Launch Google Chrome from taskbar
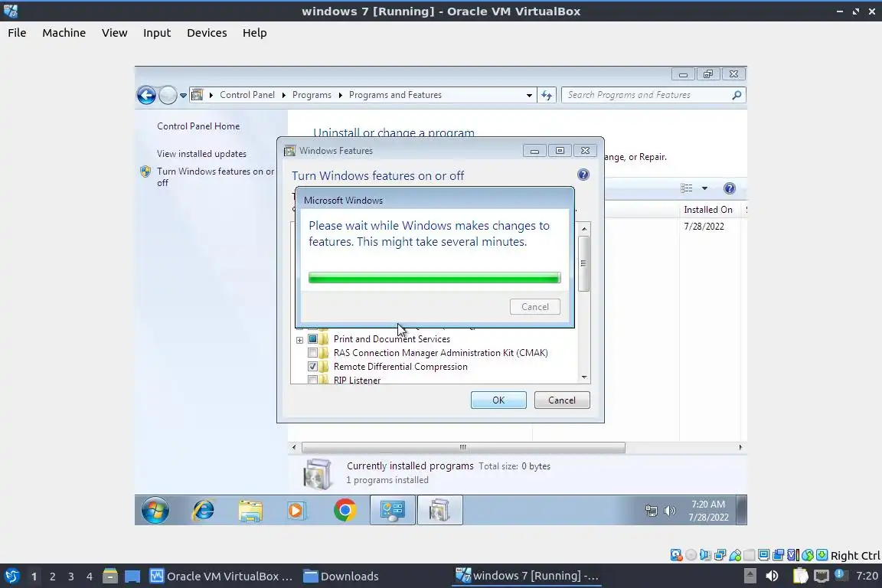 (x=345, y=511)
